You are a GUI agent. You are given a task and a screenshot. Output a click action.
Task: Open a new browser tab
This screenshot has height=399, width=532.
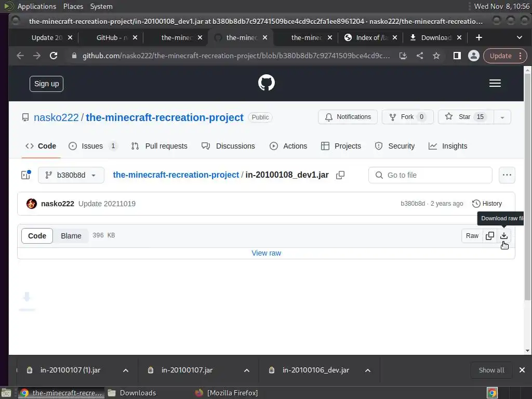point(478,37)
